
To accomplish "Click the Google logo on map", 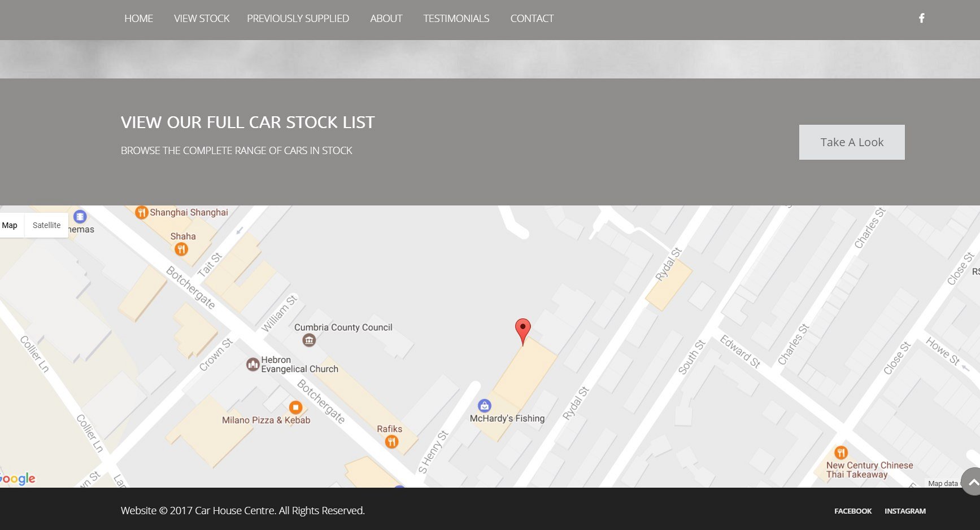I will [x=18, y=479].
